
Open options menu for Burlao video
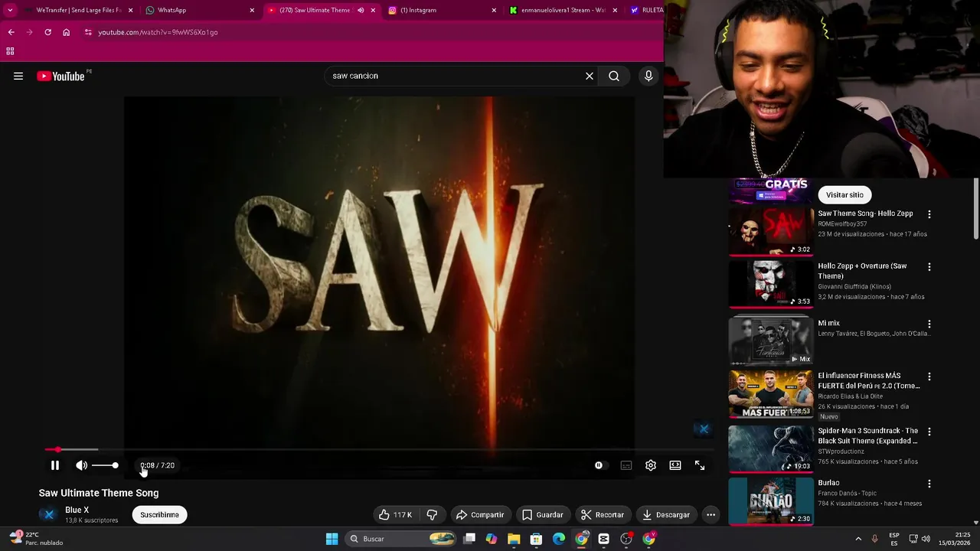click(929, 484)
